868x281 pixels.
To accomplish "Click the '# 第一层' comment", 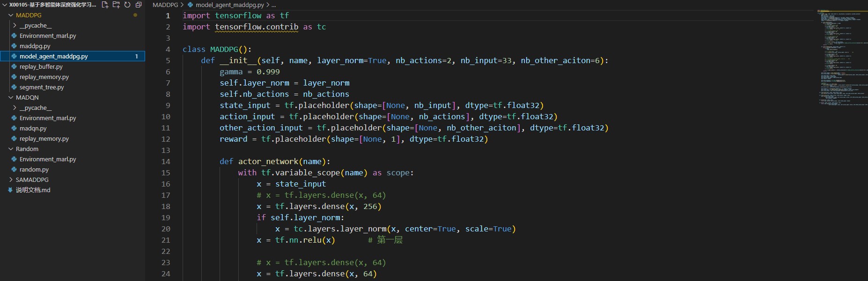I will 385,240.
